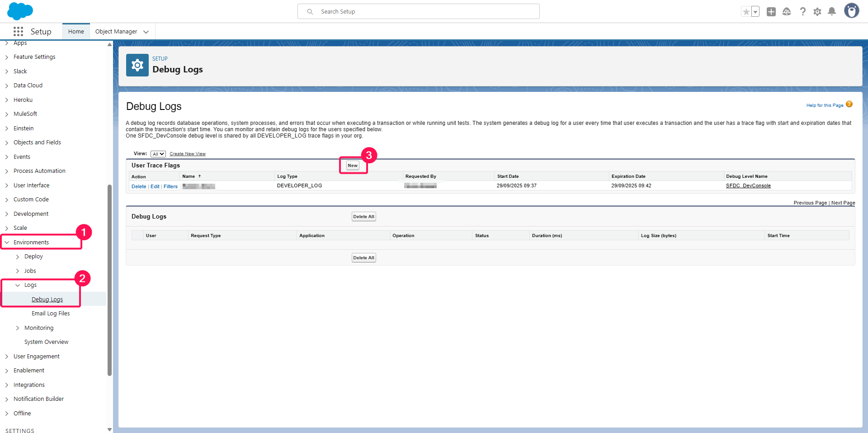Select Email Log Files in sidebar
Image resolution: width=868 pixels, height=433 pixels.
click(51, 314)
